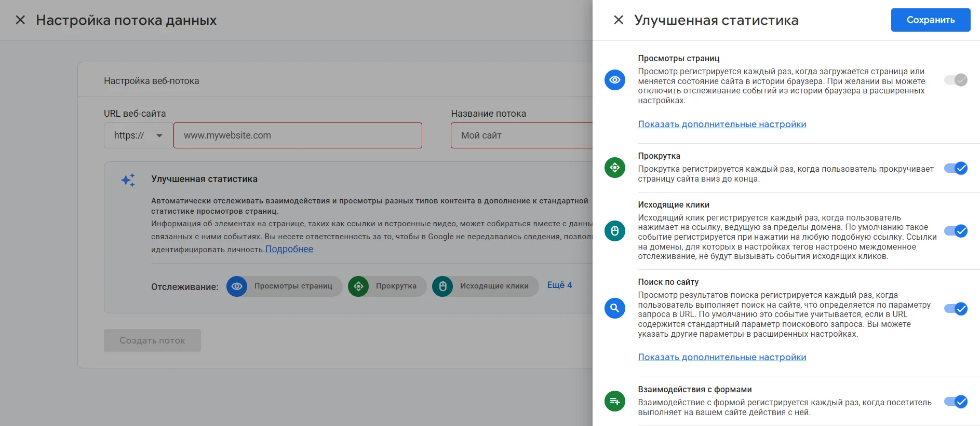Switch off Поиск по сайту tracking
This screenshot has width=980, height=426.
tap(956, 309)
